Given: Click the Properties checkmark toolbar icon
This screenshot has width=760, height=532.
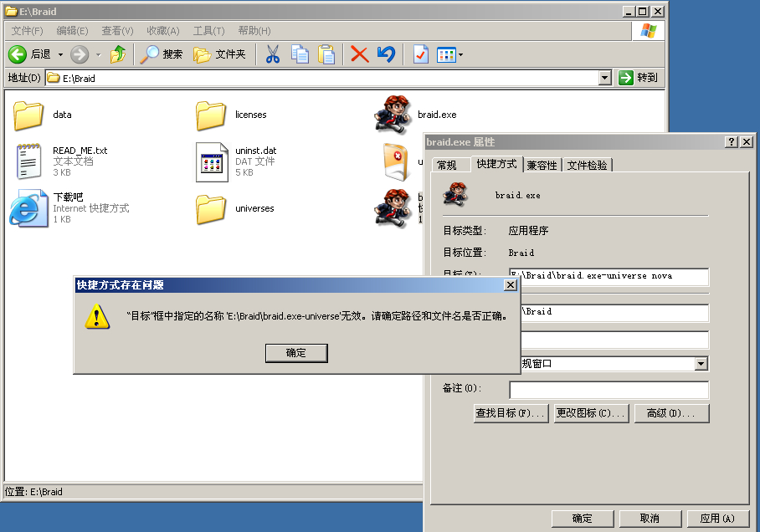Looking at the screenshot, I should (420, 54).
